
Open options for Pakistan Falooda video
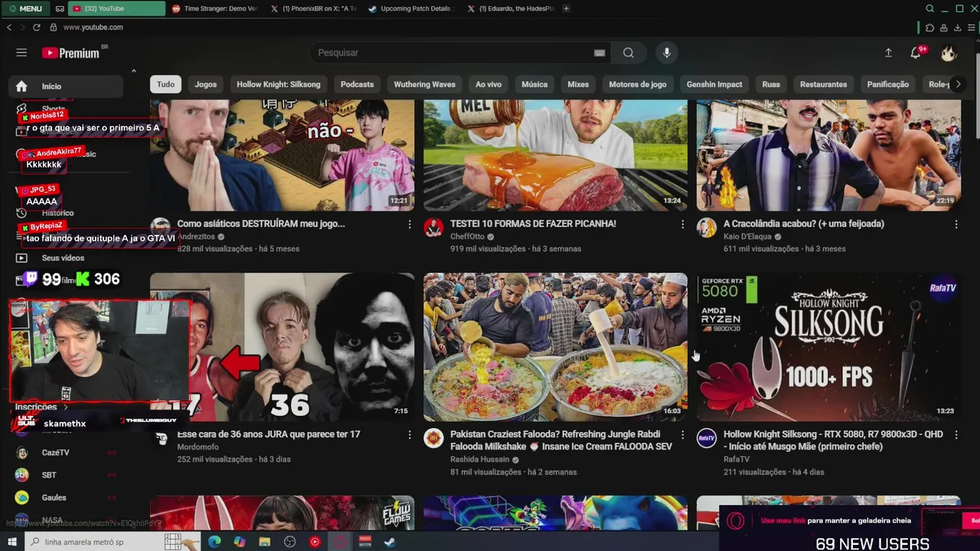click(x=683, y=435)
